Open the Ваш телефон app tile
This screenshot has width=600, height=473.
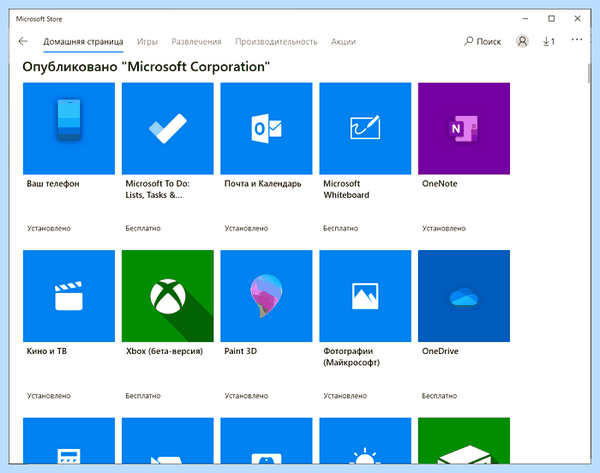(x=69, y=129)
